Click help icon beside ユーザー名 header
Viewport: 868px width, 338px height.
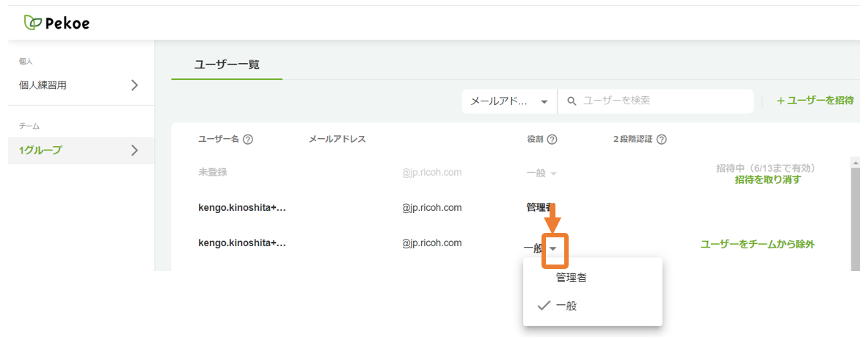pos(248,140)
